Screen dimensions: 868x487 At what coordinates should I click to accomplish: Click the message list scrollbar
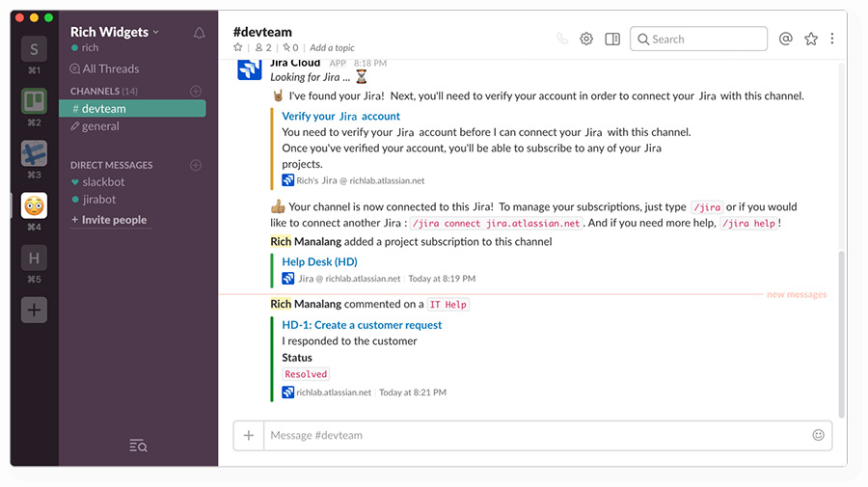click(x=841, y=335)
